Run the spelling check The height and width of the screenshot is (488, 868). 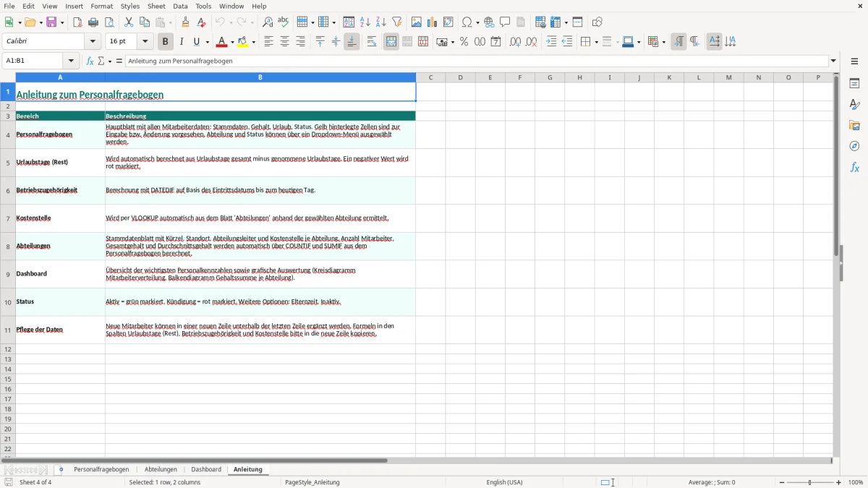tap(284, 22)
